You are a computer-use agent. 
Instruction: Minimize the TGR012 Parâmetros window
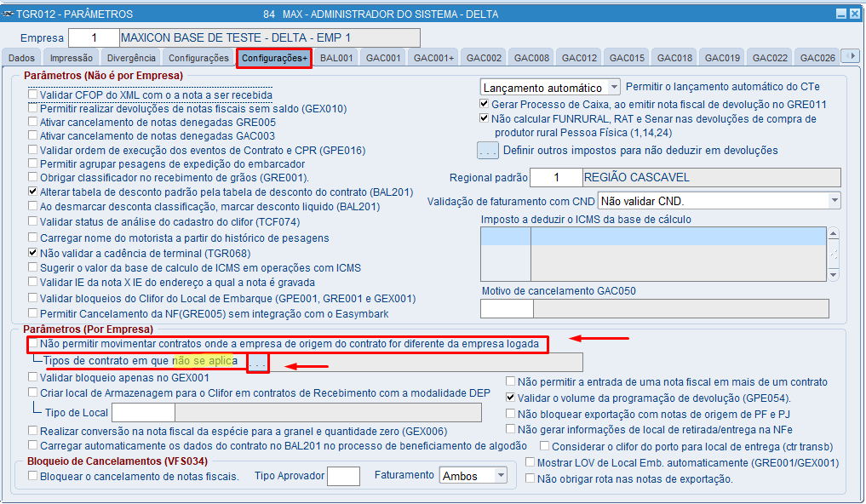tap(840, 14)
